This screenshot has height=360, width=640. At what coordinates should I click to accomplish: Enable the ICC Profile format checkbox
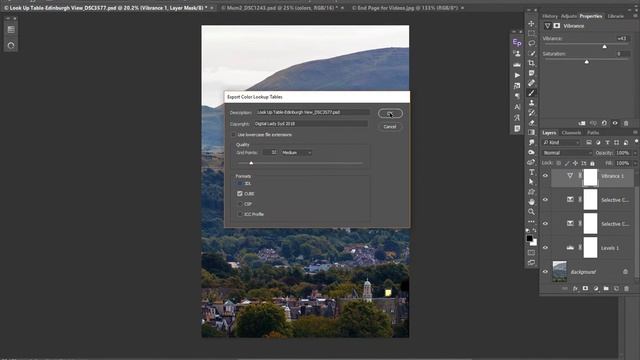(x=240, y=214)
